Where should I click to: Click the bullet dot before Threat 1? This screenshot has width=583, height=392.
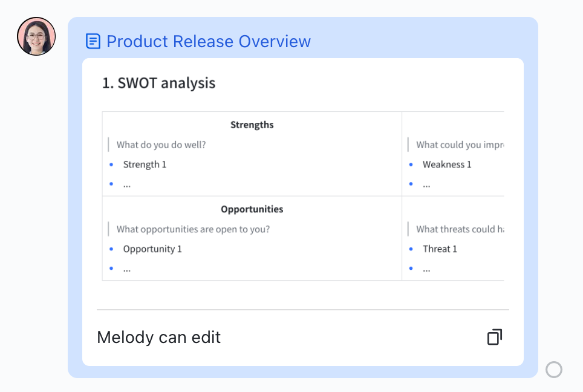click(411, 249)
